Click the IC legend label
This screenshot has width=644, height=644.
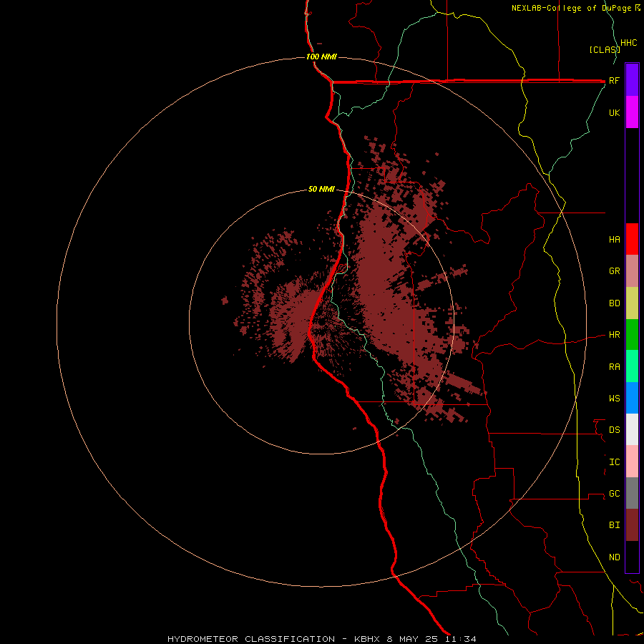615,462
